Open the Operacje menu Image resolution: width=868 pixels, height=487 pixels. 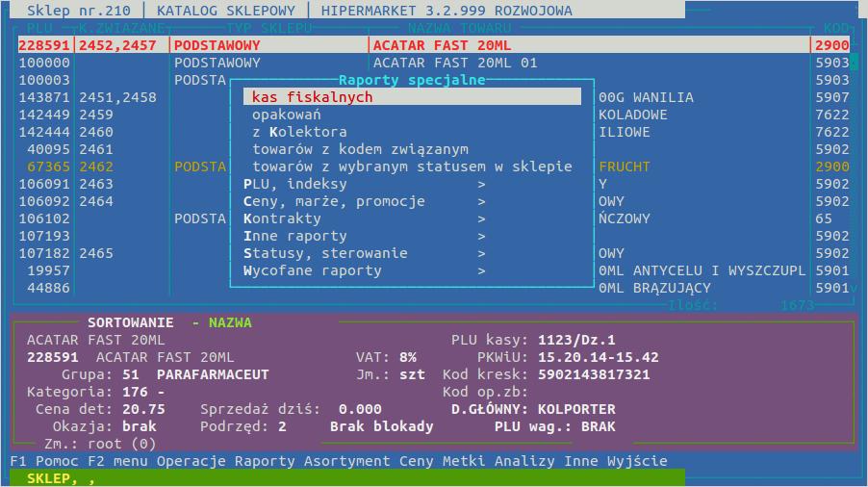point(191,461)
